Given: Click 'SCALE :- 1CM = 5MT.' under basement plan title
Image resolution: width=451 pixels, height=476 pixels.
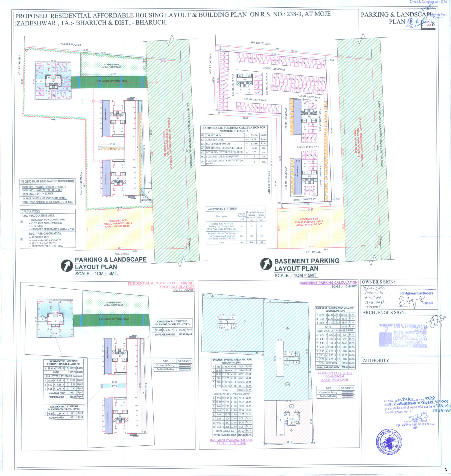Looking at the screenshot, I should pos(296,275).
